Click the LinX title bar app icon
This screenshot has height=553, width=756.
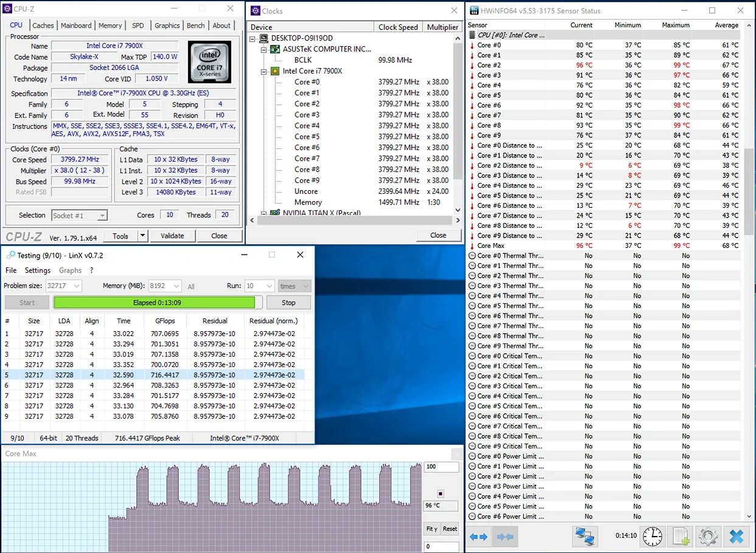coord(10,255)
